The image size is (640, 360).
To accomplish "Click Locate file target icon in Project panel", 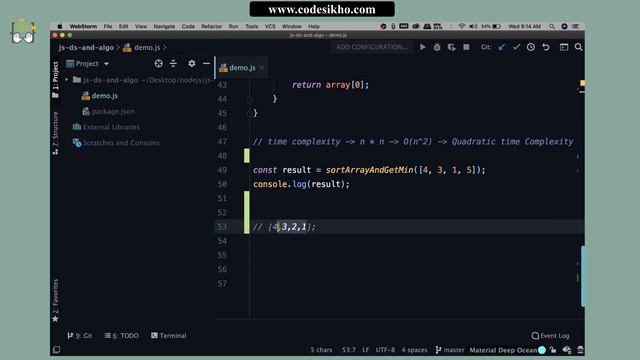I will [159, 63].
